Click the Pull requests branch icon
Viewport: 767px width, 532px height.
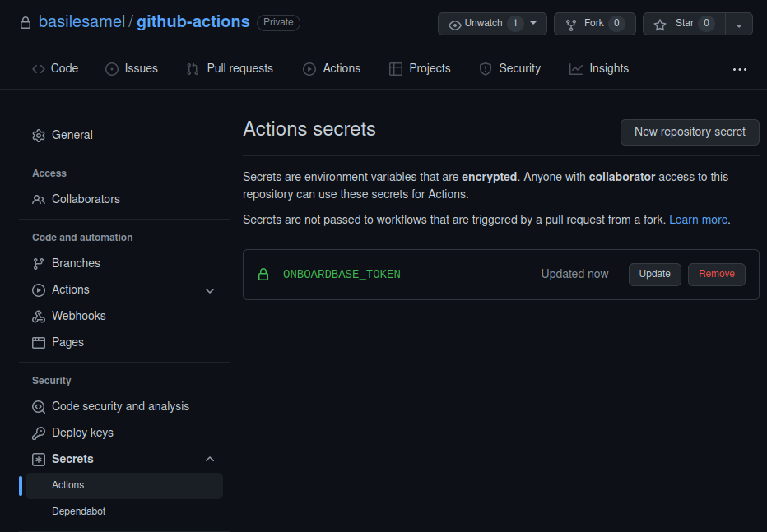pos(193,69)
